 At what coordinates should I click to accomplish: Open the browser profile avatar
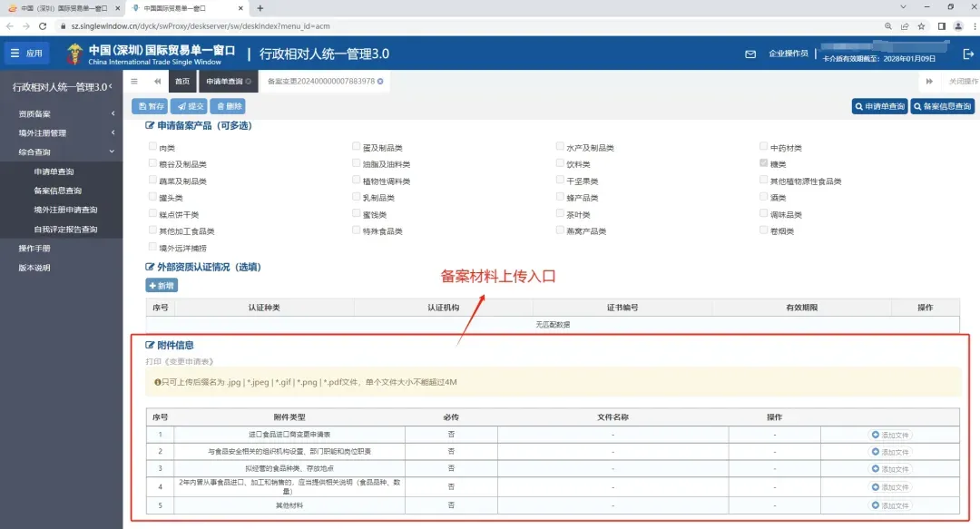click(x=958, y=26)
